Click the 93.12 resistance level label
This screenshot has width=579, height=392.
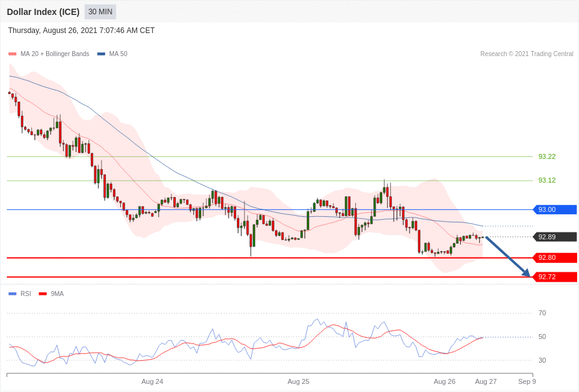point(547,180)
